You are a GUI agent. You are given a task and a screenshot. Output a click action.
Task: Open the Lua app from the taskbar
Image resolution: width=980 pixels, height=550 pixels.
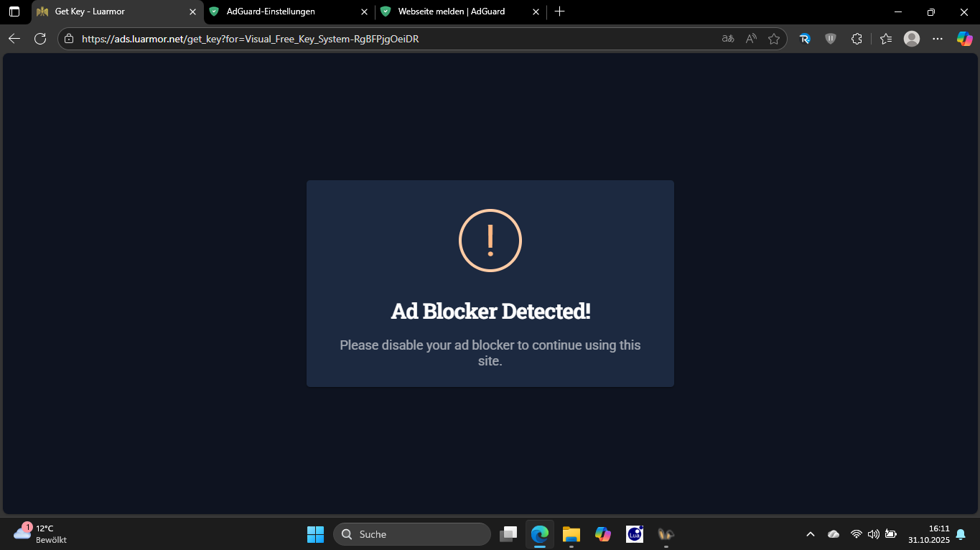point(634,534)
